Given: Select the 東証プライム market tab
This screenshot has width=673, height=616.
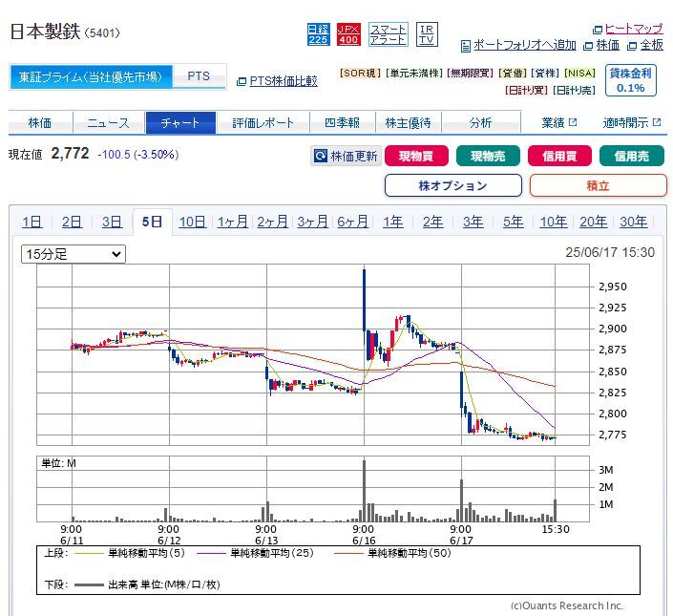Looking at the screenshot, I should [x=91, y=76].
